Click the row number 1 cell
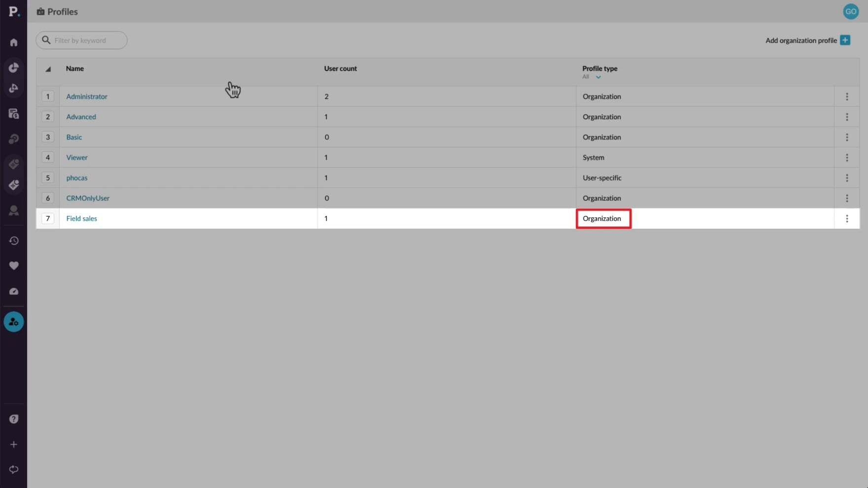 [48, 97]
